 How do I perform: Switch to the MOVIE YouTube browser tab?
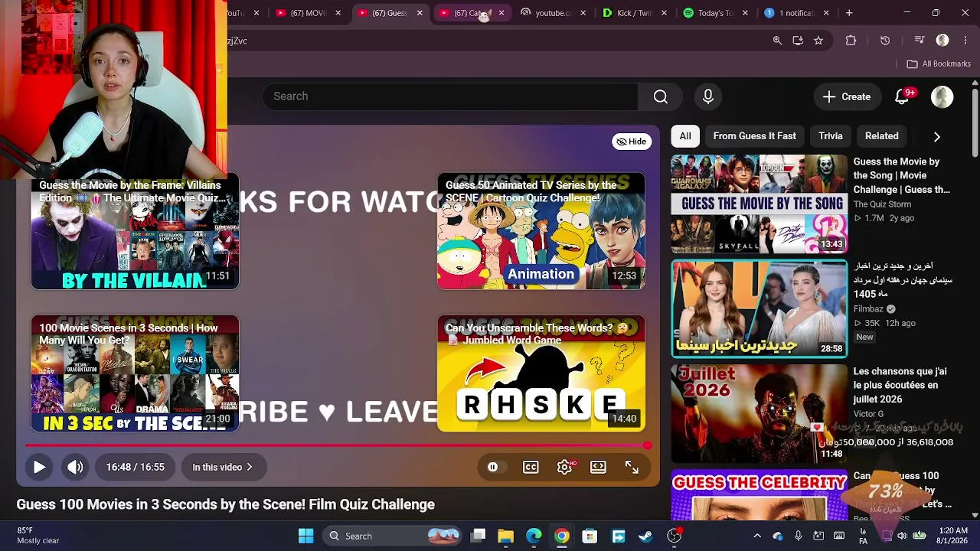(x=308, y=13)
